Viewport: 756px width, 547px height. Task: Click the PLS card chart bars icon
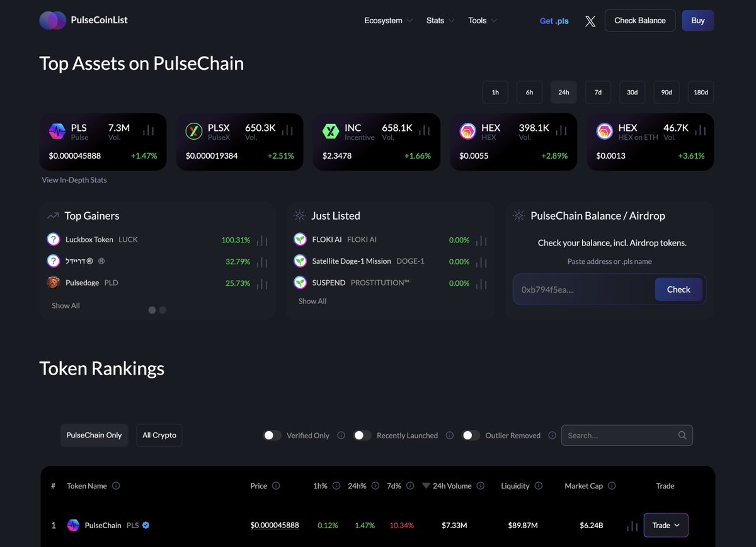(148, 130)
